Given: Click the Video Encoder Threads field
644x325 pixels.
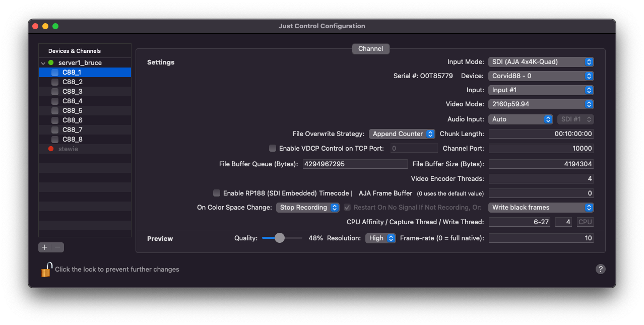Looking at the screenshot, I should click(x=541, y=178).
